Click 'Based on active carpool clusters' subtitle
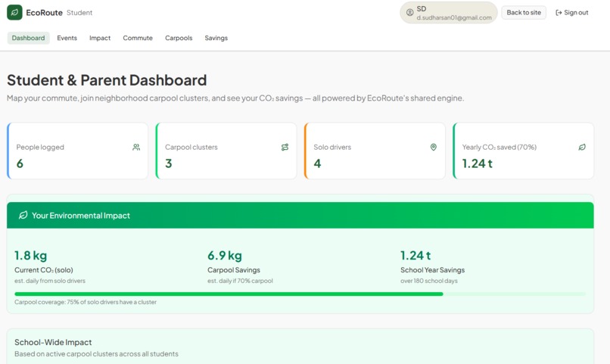Viewport: 610px width, 364px height. click(x=96, y=354)
